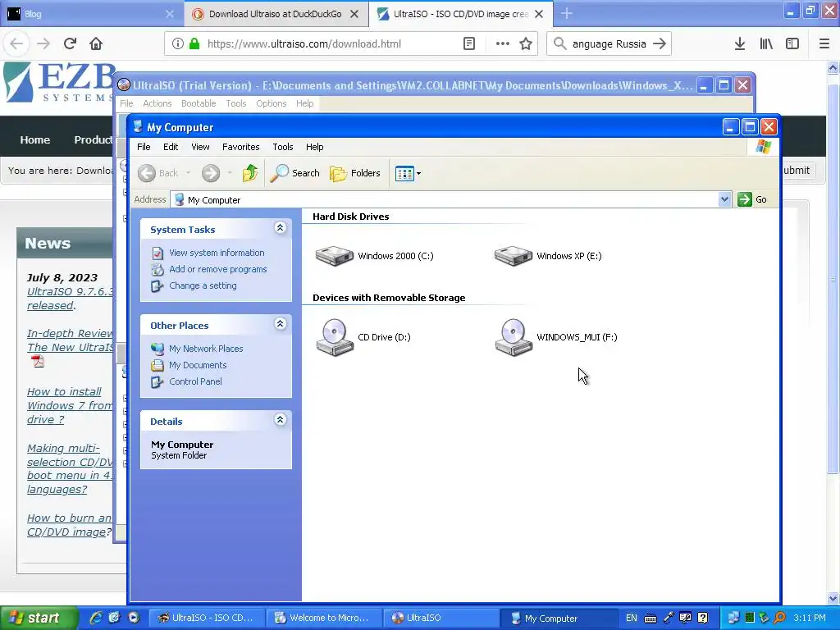Image resolution: width=840 pixels, height=630 pixels.
Task: Launch Internet Explorer from Quick Launch
Action: click(96, 618)
